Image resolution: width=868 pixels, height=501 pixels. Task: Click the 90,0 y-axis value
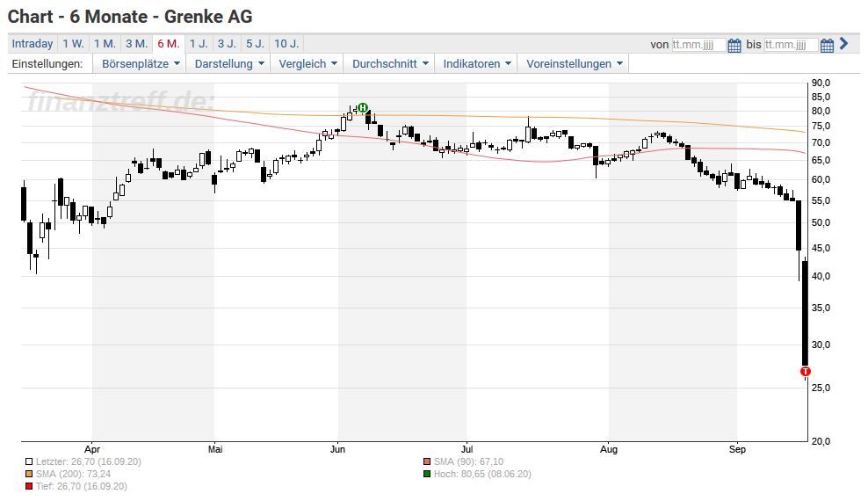coord(821,83)
